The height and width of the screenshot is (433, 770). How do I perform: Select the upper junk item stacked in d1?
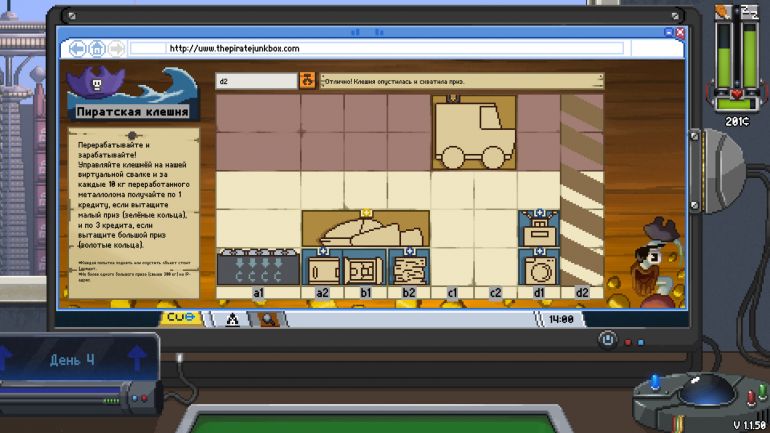539,228
